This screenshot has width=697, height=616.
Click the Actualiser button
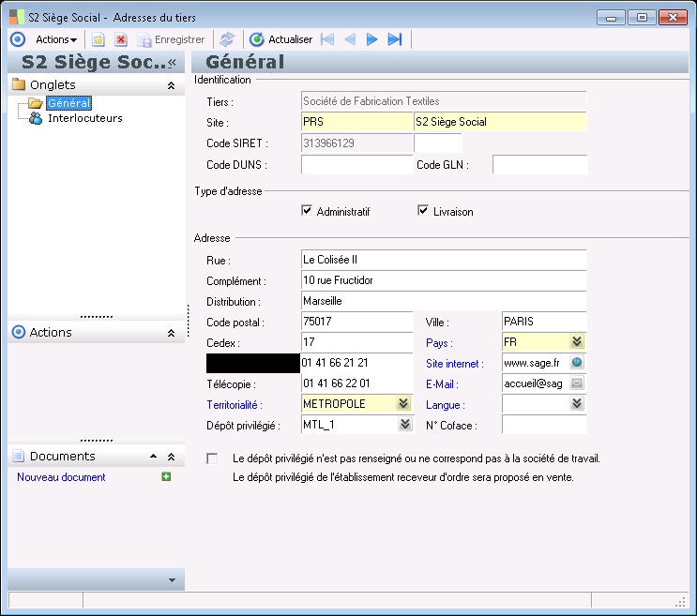(280, 39)
